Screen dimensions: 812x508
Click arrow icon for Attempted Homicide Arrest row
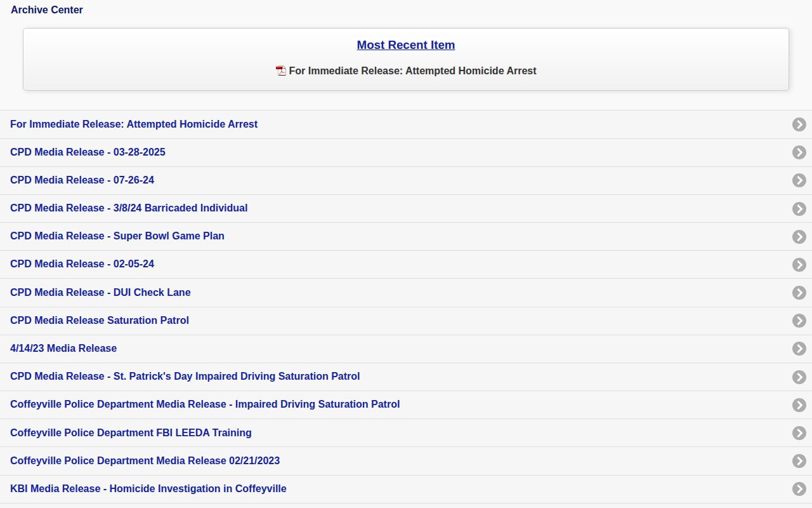tap(799, 124)
